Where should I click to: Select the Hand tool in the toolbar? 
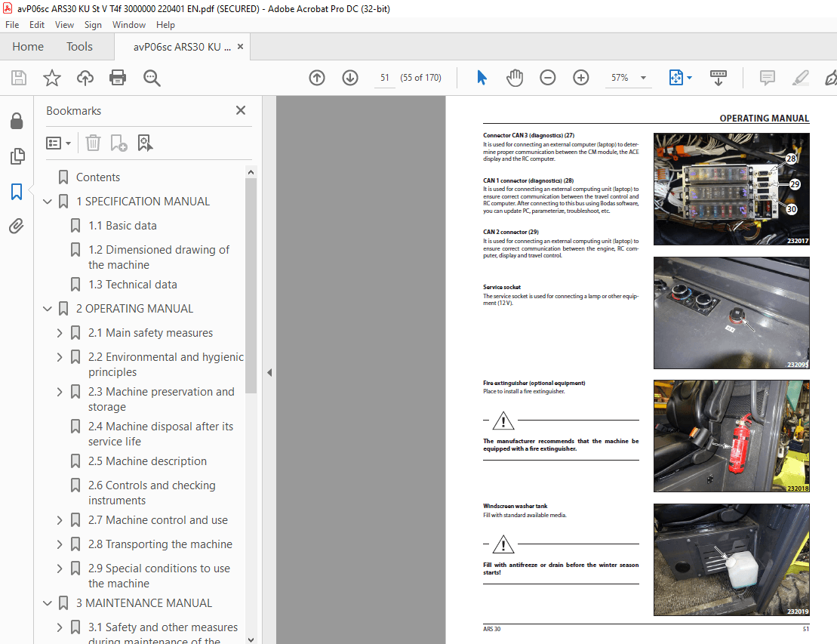click(x=515, y=77)
